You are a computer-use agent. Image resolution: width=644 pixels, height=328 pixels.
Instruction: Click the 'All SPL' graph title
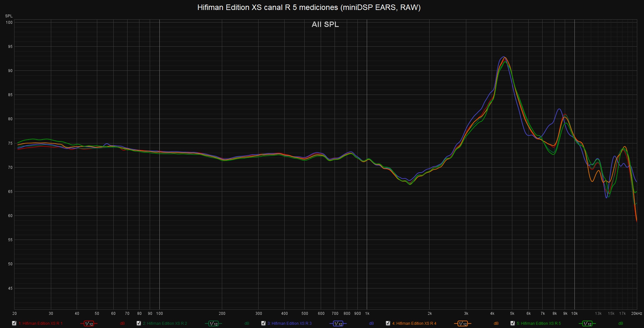point(325,24)
